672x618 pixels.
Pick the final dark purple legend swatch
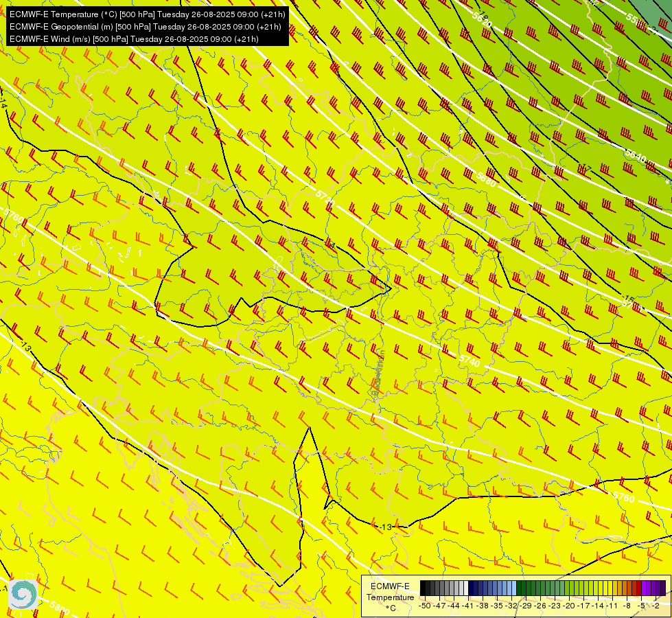click(663, 588)
